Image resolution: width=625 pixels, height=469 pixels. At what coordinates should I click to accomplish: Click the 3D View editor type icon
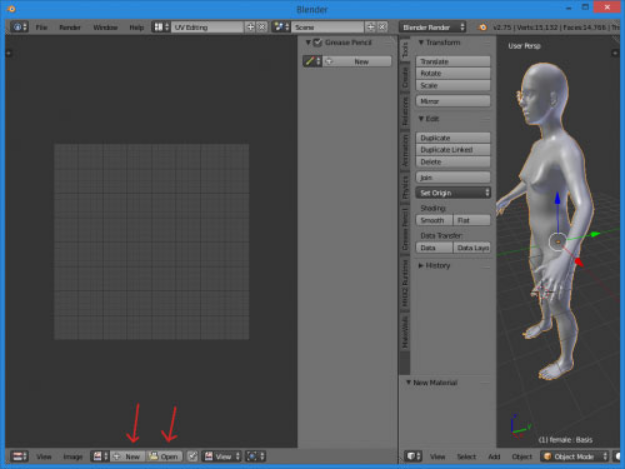click(x=413, y=456)
